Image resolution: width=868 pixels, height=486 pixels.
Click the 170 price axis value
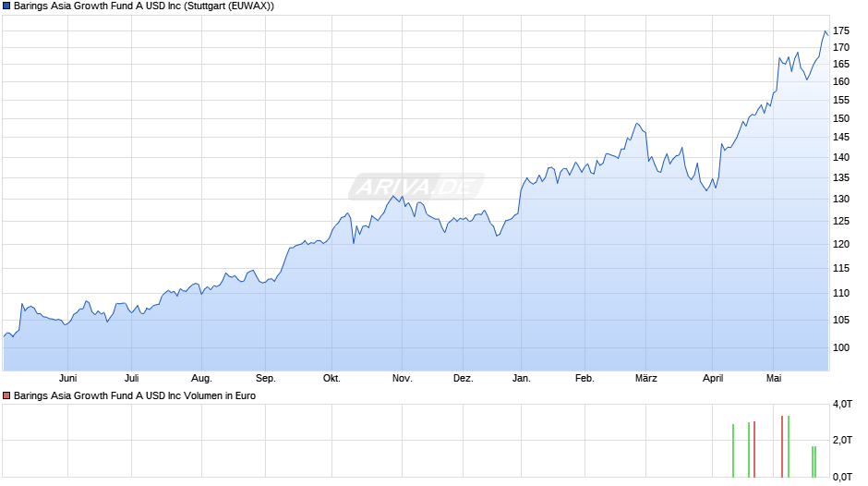[x=841, y=48]
